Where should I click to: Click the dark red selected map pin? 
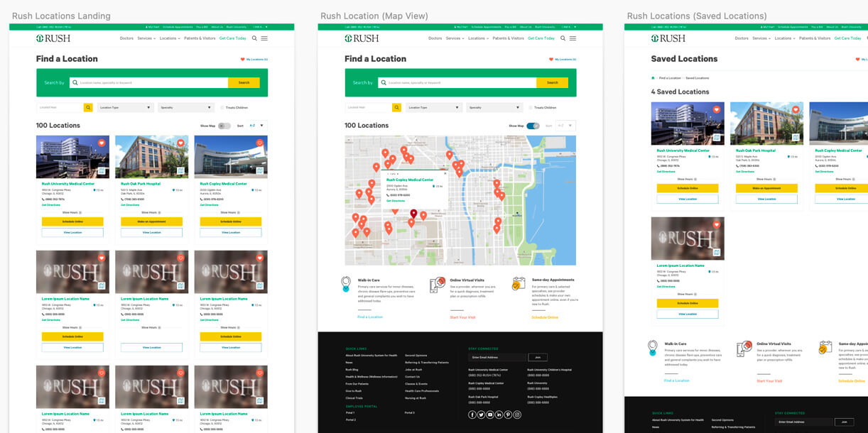413,213
